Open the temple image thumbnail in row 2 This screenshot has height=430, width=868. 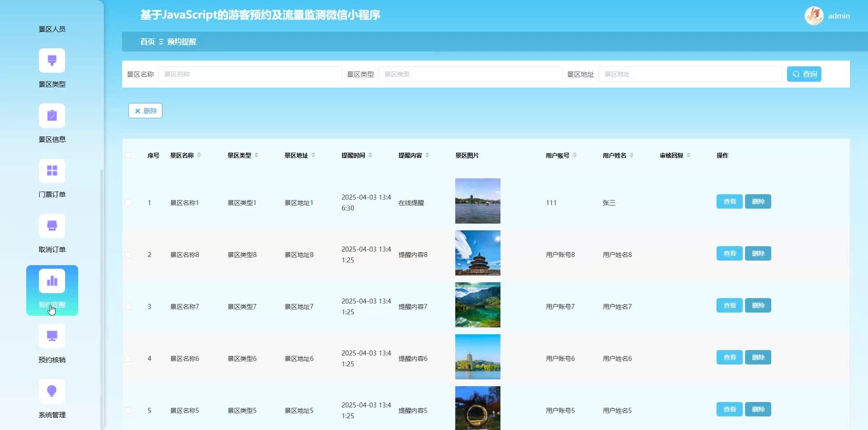(x=477, y=253)
